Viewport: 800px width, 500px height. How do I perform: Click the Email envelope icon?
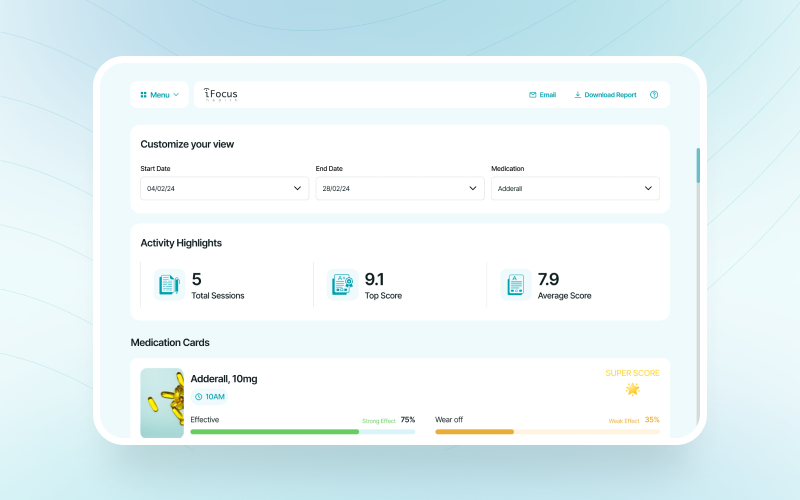[x=533, y=95]
